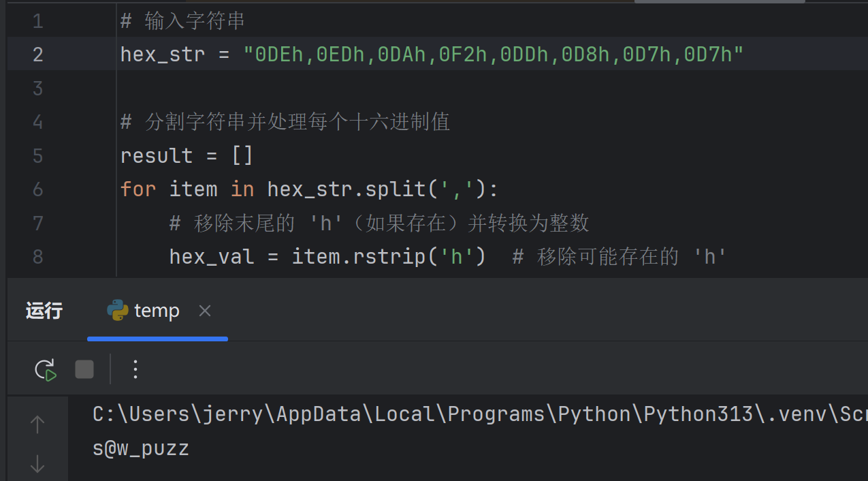Click the # 输入字符串 comment line
The width and height of the screenshot is (868, 481).
[182, 20]
